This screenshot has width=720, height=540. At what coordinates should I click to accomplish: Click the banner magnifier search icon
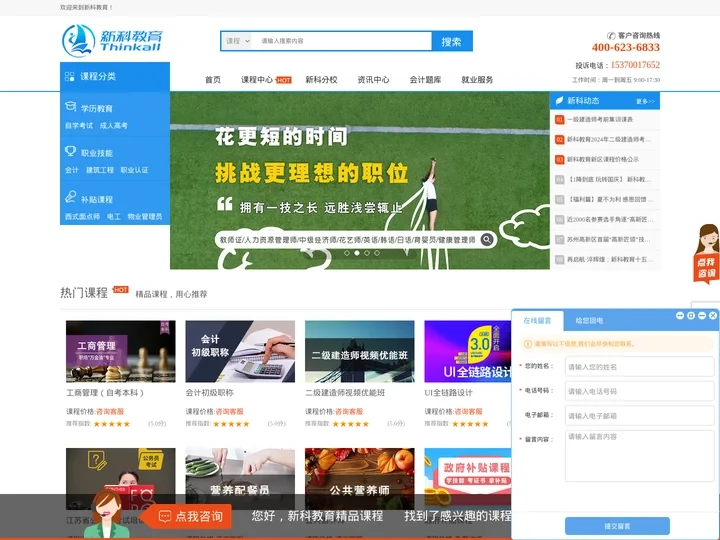(x=487, y=239)
